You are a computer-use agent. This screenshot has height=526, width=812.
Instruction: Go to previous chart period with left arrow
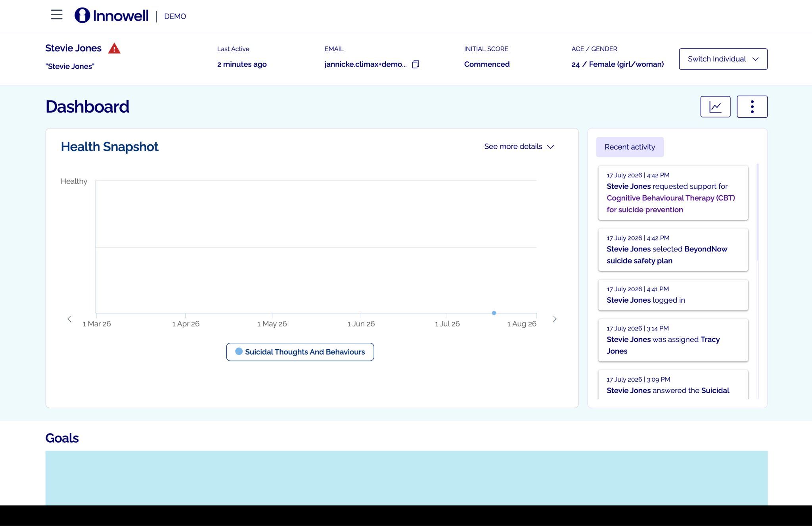tap(69, 319)
